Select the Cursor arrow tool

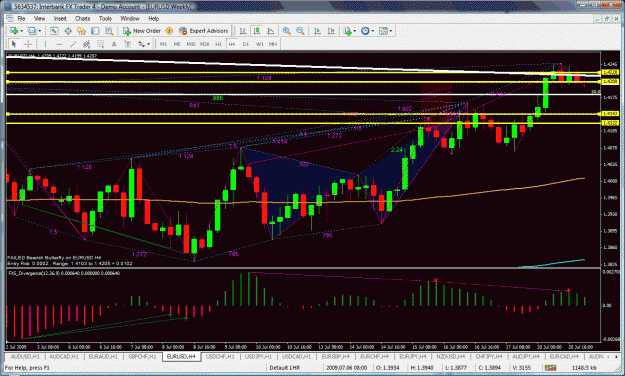14,44
